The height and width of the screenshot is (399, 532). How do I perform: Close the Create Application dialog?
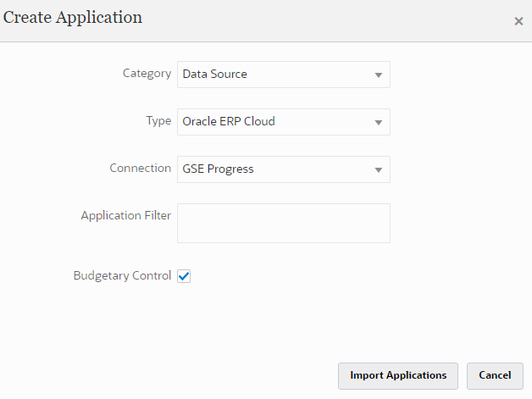click(x=518, y=21)
